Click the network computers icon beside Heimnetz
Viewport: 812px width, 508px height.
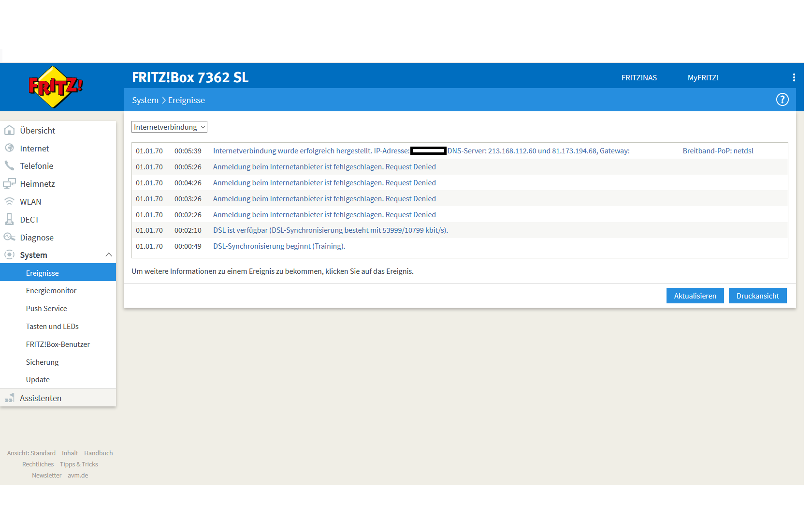click(x=9, y=183)
